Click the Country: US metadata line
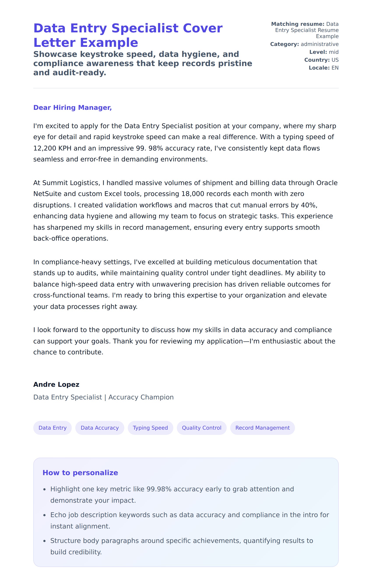The image size is (372, 588). pyautogui.click(x=321, y=60)
